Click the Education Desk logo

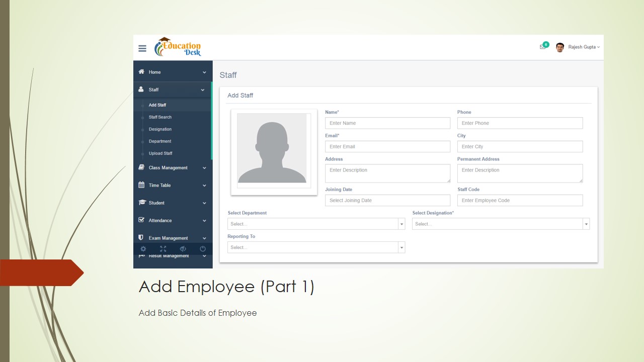(178, 47)
